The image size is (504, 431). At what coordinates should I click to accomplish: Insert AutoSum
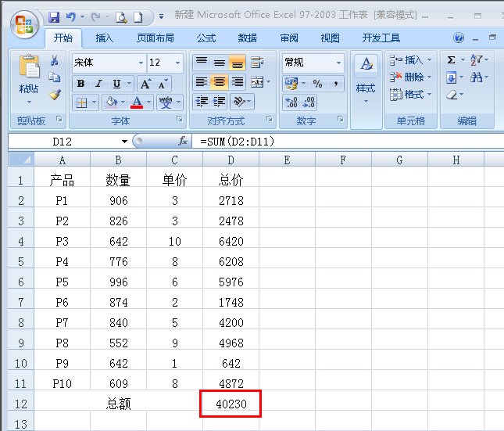point(452,60)
